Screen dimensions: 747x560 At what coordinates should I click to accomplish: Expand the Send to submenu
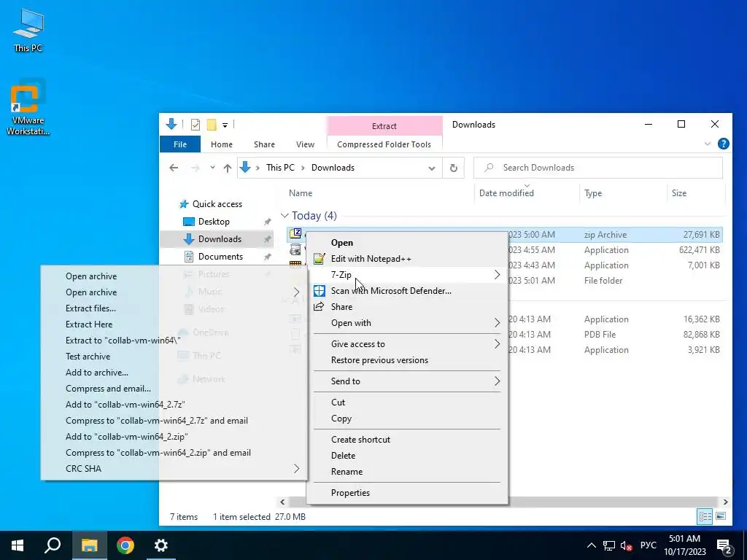tap(407, 381)
